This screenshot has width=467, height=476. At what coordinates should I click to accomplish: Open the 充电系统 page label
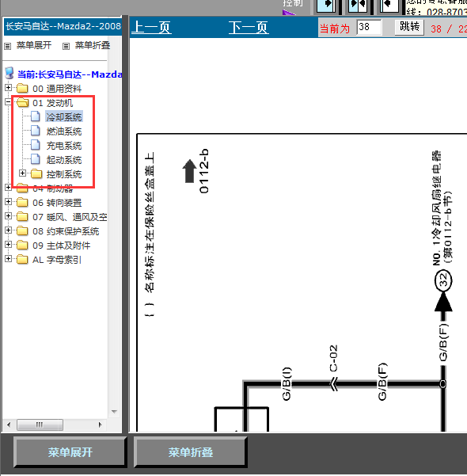coord(64,146)
